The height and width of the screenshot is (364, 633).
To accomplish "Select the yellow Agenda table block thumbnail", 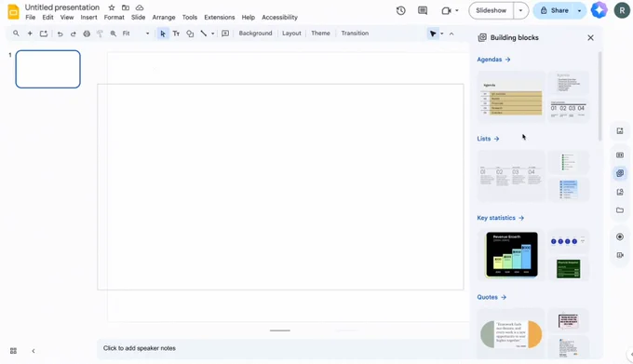I will pos(511,97).
